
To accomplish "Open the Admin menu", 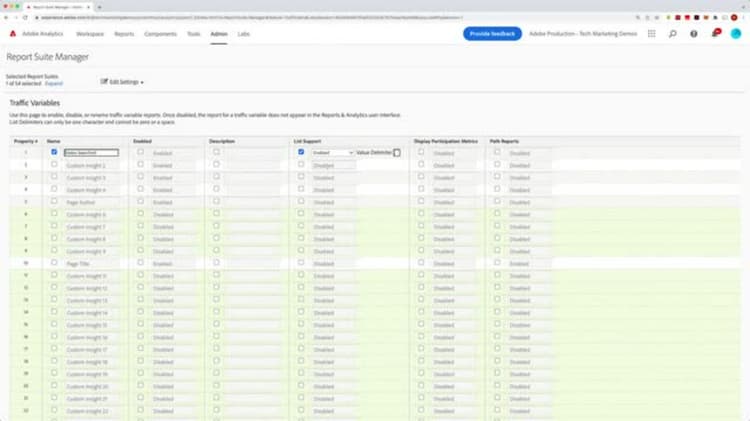I will 219,34.
